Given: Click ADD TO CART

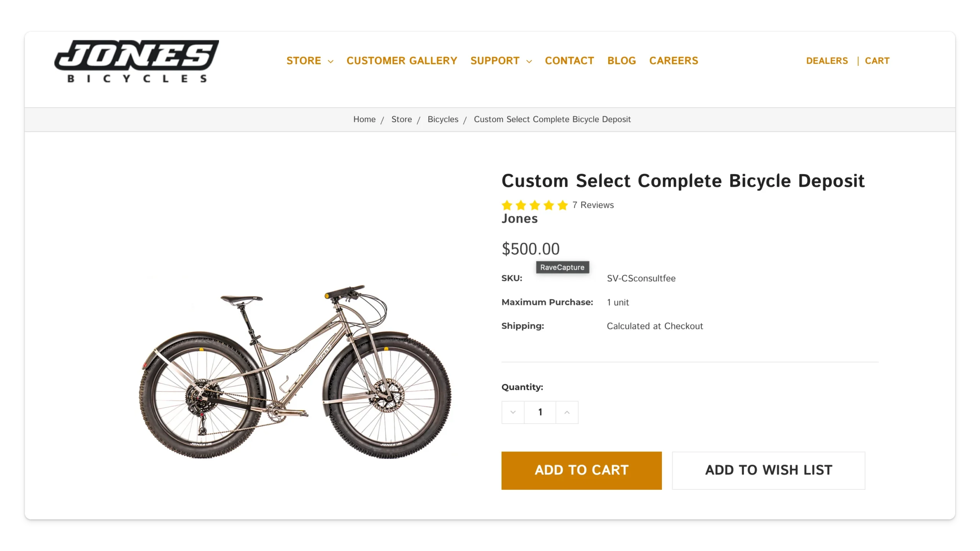Looking at the screenshot, I should coord(581,470).
